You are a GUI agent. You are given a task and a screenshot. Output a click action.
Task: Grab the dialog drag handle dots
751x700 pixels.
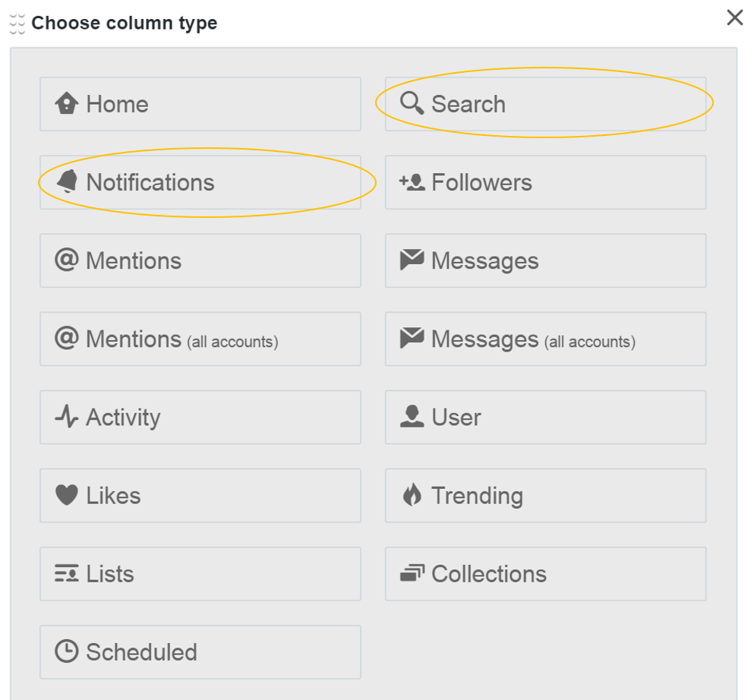click(x=17, y=24)
